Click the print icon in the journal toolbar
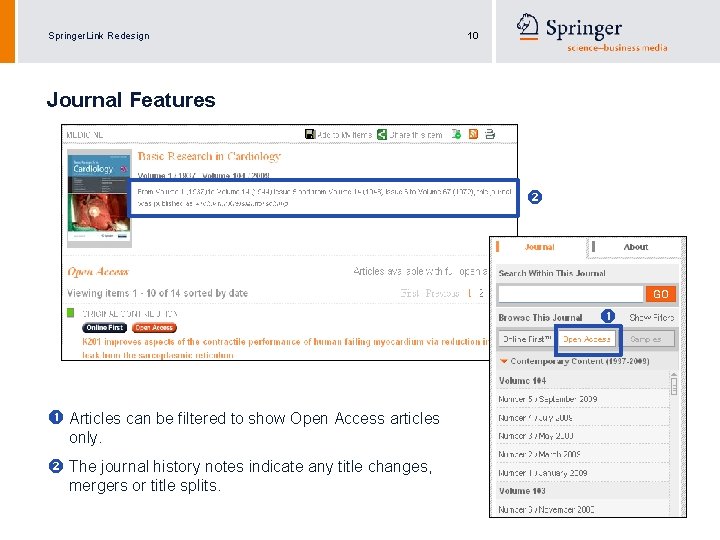Screen dimensions: 720x540 [490, 134]
